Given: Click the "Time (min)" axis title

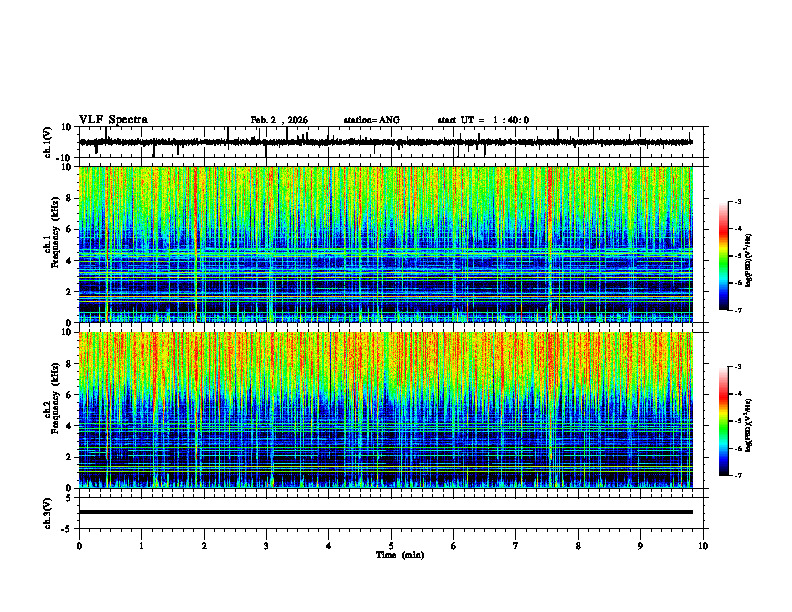Looking at the screenshot, I should coord(400,555).
